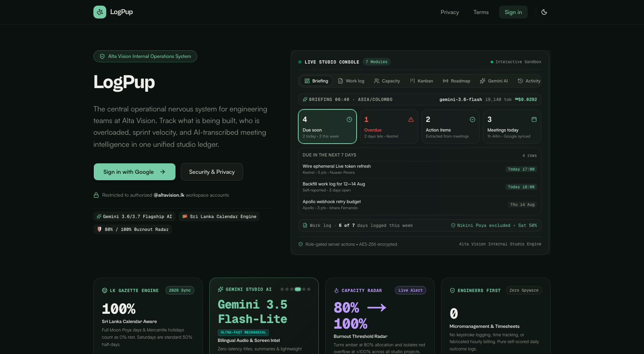Click shield icon beside Role-gated server actions

301,244
